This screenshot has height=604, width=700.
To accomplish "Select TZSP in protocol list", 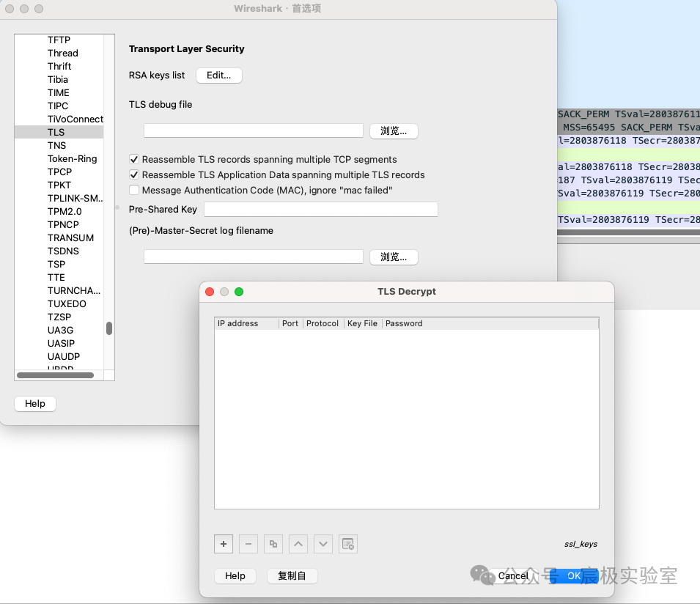I will pos(59,317).
